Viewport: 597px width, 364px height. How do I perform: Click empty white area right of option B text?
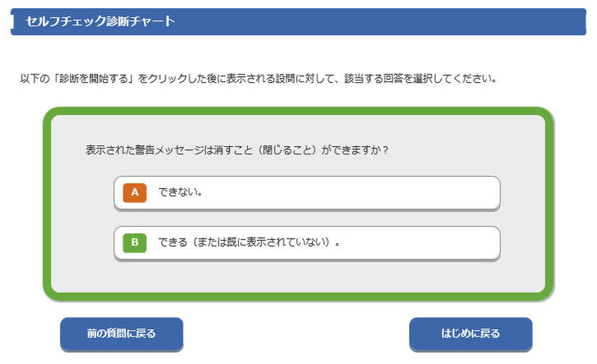[x=425, y=243]
